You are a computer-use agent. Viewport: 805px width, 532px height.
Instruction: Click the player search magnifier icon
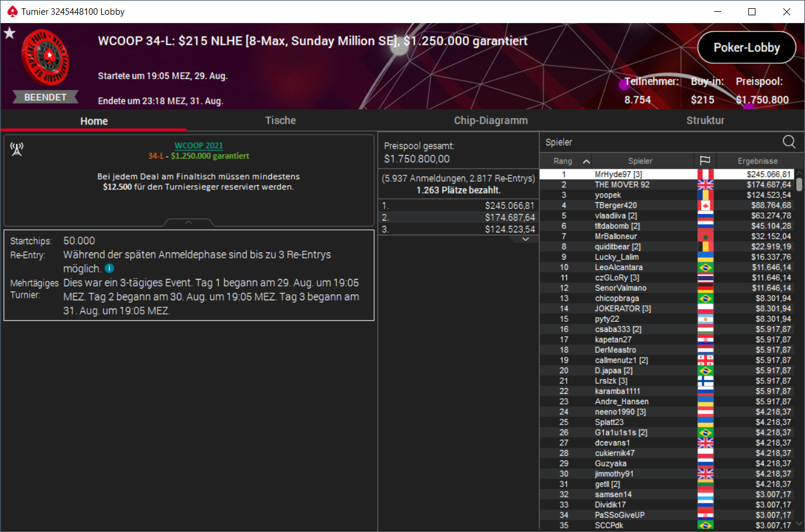(x=788, y=142)
